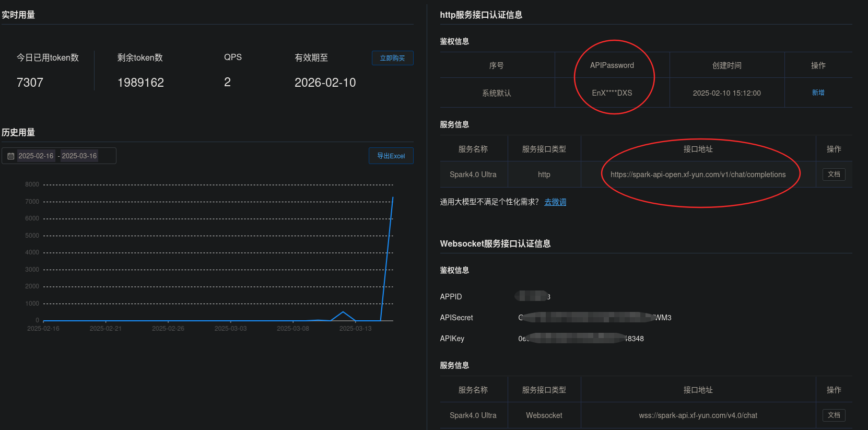This screenshot has width=868, height=430.
Task: Open the calendar icon in date range
Action: click(x=11, y=156)
